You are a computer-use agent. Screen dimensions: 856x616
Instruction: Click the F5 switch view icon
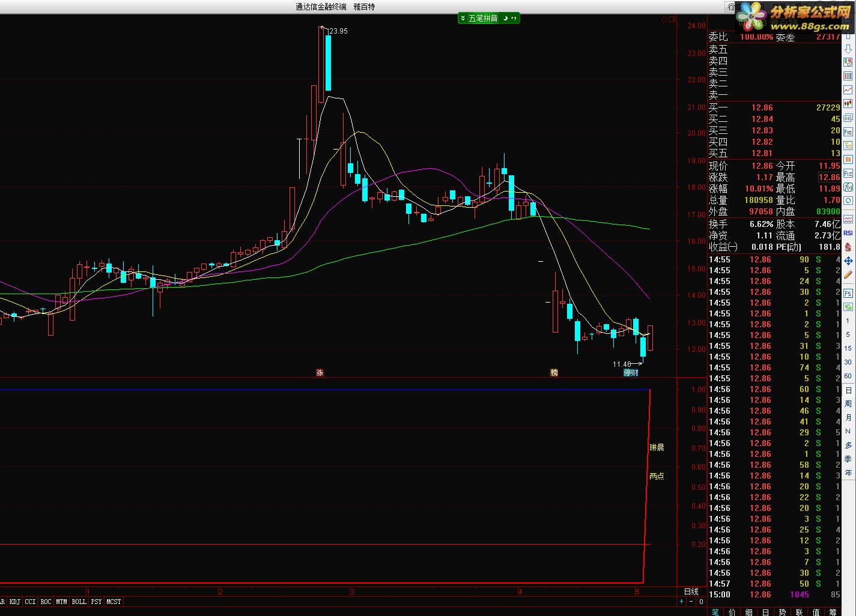[848, 294]
